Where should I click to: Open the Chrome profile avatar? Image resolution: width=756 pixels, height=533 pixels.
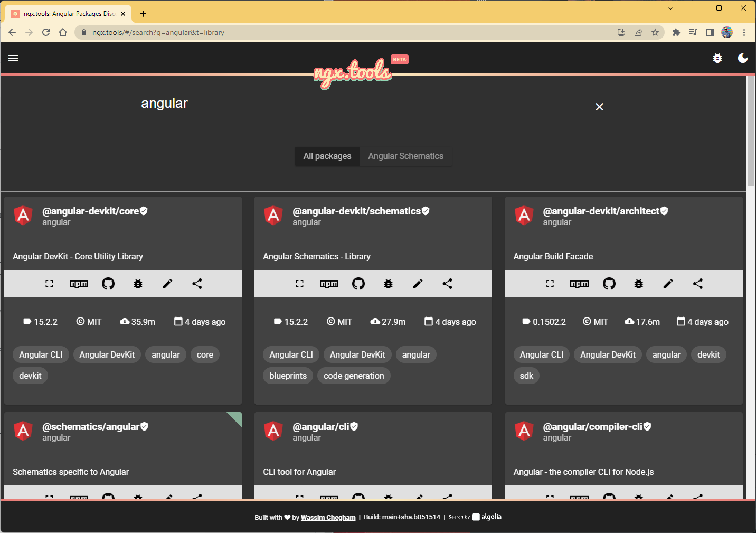[x=727, y=32]
